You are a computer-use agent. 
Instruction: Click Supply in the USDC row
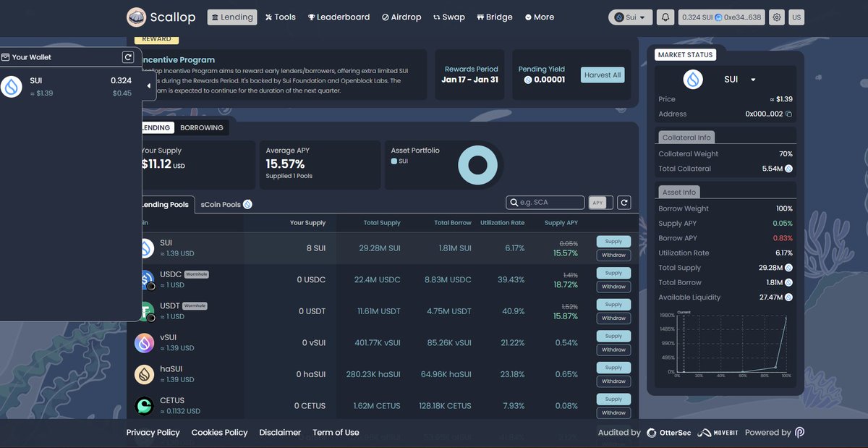pos(613,273)
